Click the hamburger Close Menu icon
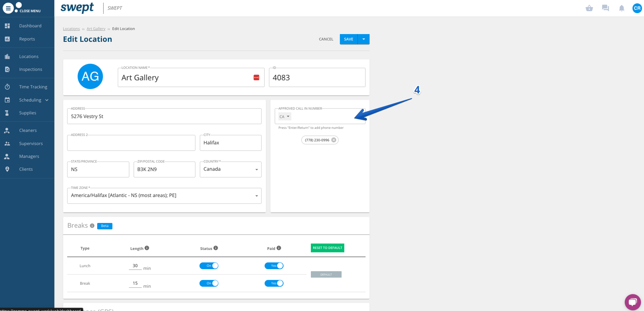 point(8,8)
